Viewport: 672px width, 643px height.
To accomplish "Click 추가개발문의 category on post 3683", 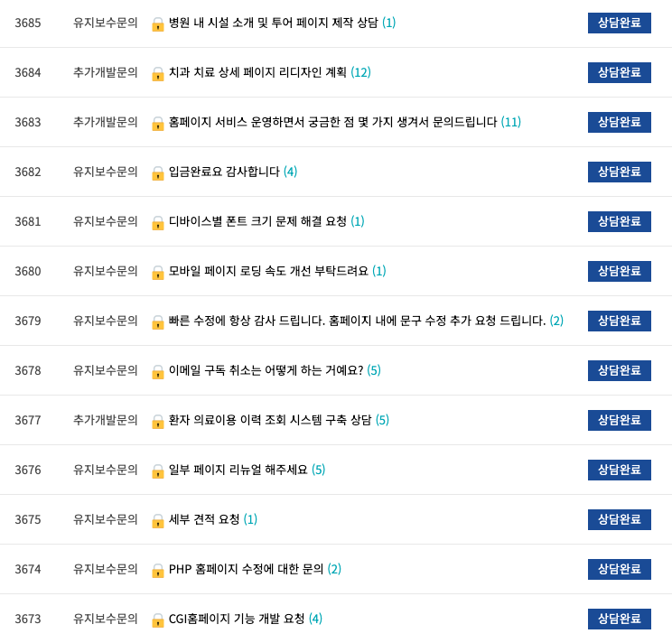I will coord(106,122).
